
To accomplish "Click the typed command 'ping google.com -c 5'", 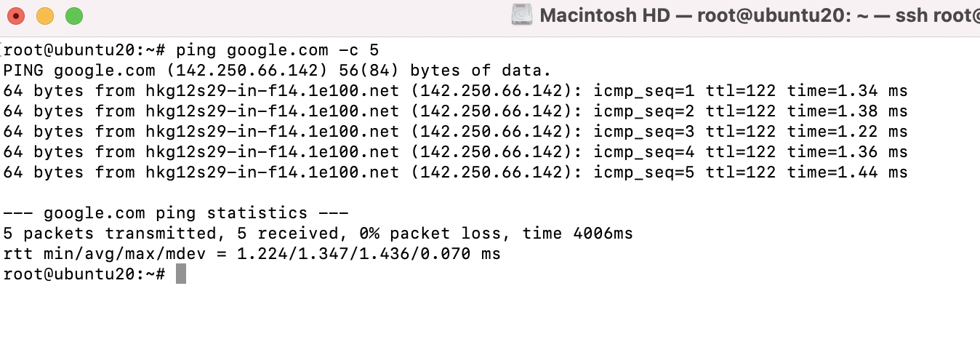I will point(277,51).
